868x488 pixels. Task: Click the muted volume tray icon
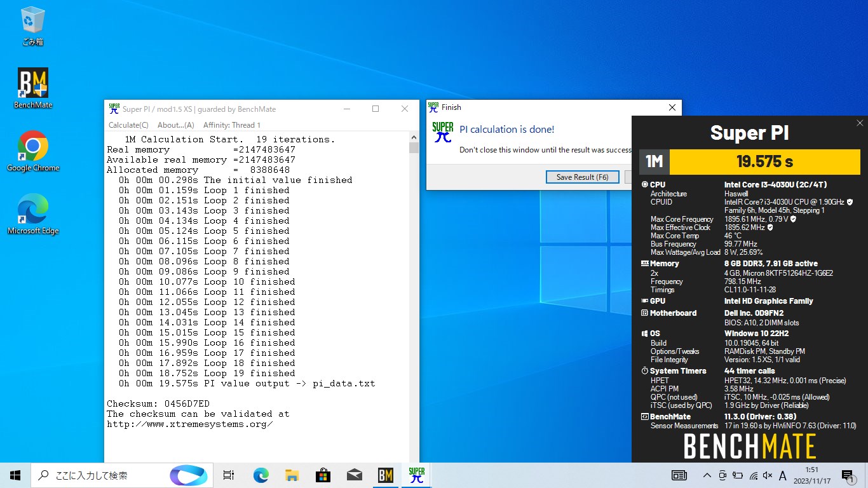tap(768, 475)
